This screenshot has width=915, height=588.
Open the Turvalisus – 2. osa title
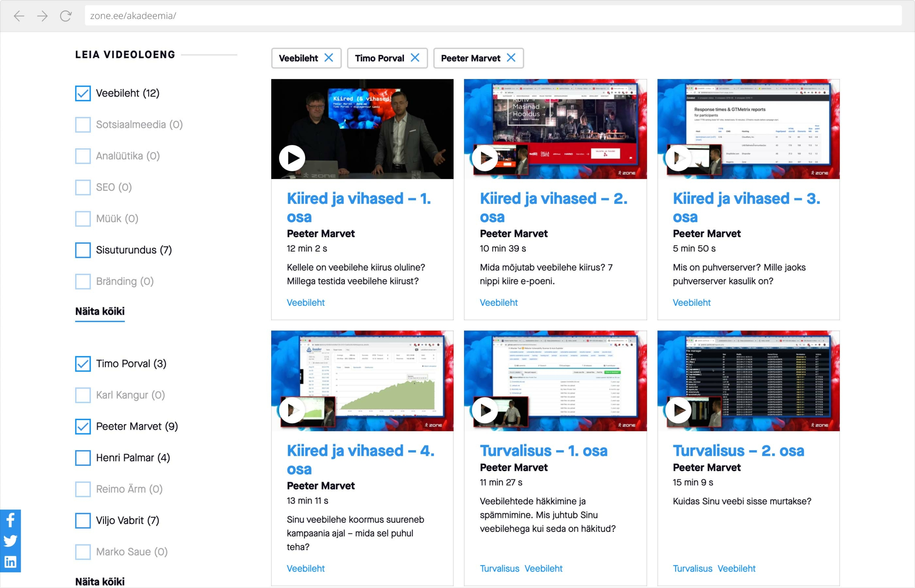[x=738, y=450]
